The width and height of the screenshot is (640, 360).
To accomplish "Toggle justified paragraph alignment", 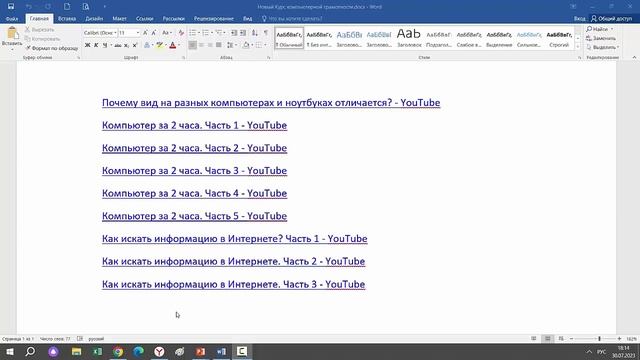I will (x=219, y=45).
